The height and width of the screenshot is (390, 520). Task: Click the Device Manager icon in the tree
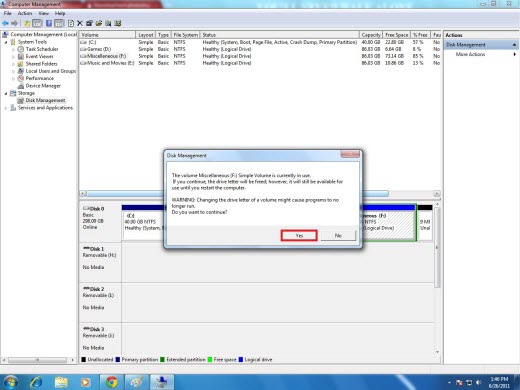(21, 86)
